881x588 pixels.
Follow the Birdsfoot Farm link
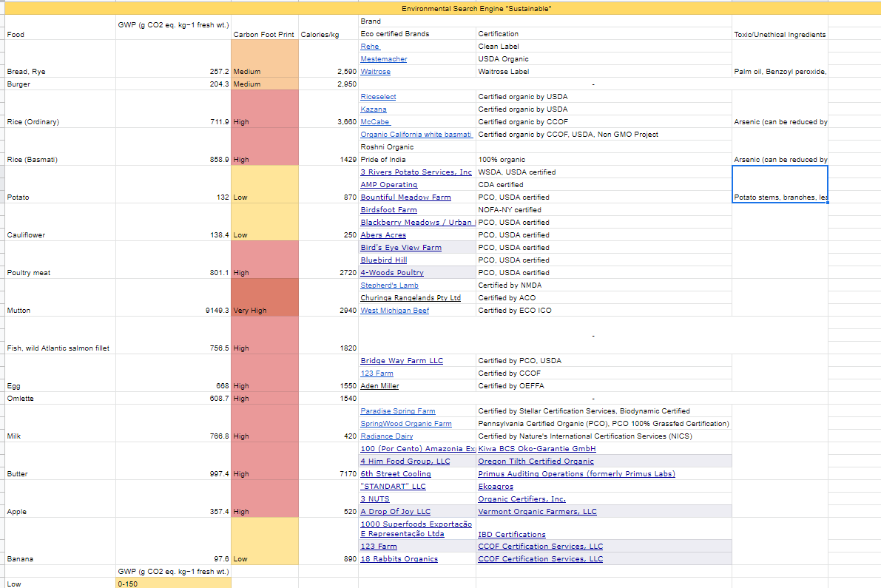pyautogui.click(x=389, y=209)
